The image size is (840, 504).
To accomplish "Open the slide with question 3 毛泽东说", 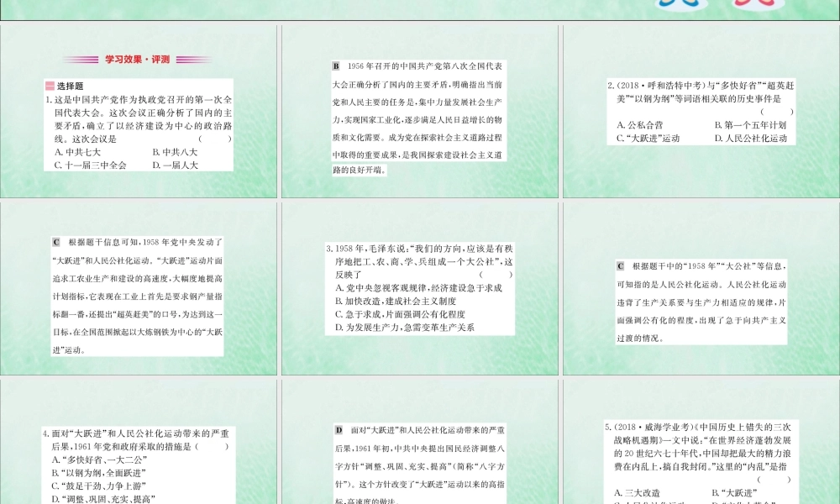I will pyautogui.click(x=419, y=289).
